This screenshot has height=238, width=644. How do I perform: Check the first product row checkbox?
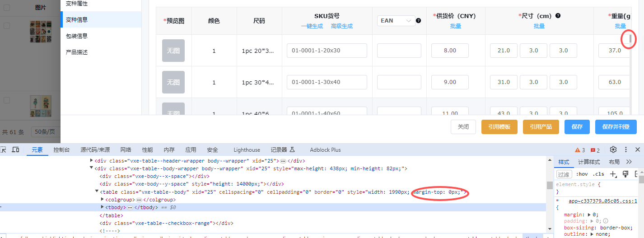tap(7, 26)
